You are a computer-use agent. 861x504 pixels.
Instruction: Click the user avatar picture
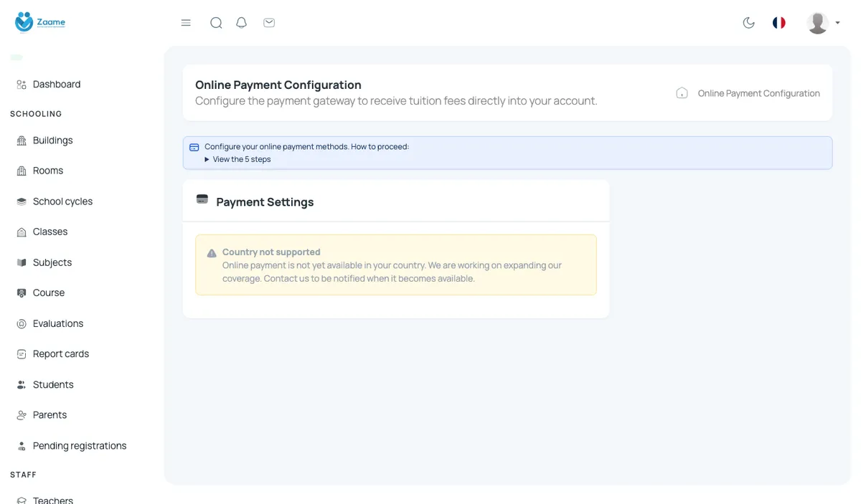[818, 23]
